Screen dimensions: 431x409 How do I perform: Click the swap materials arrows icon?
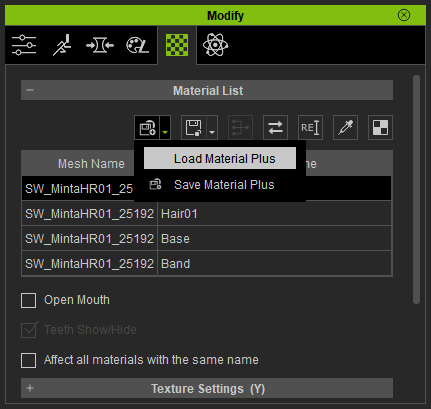click(275, 127)
